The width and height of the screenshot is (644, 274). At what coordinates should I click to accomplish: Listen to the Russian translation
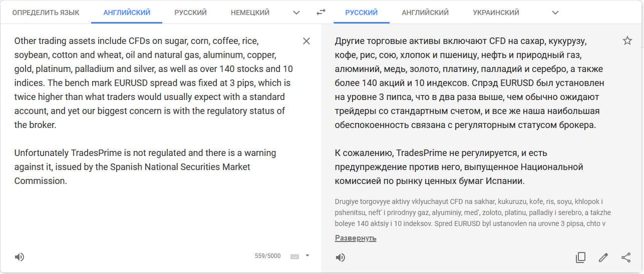pyautogui.click(x=340, y=257)
